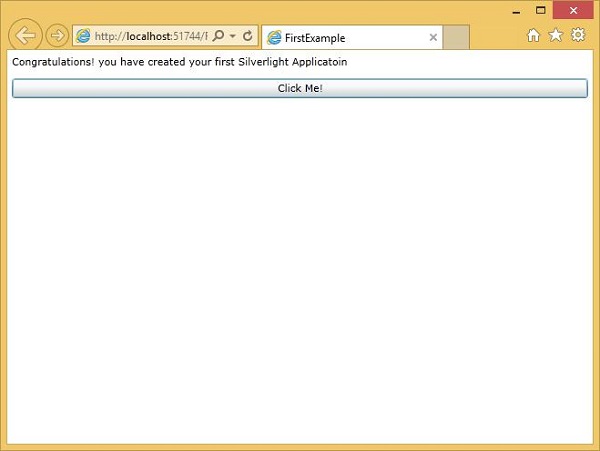600x451 pixels.
Task: Click the localhost URL in the address field
Action: (x=150, y=36)
